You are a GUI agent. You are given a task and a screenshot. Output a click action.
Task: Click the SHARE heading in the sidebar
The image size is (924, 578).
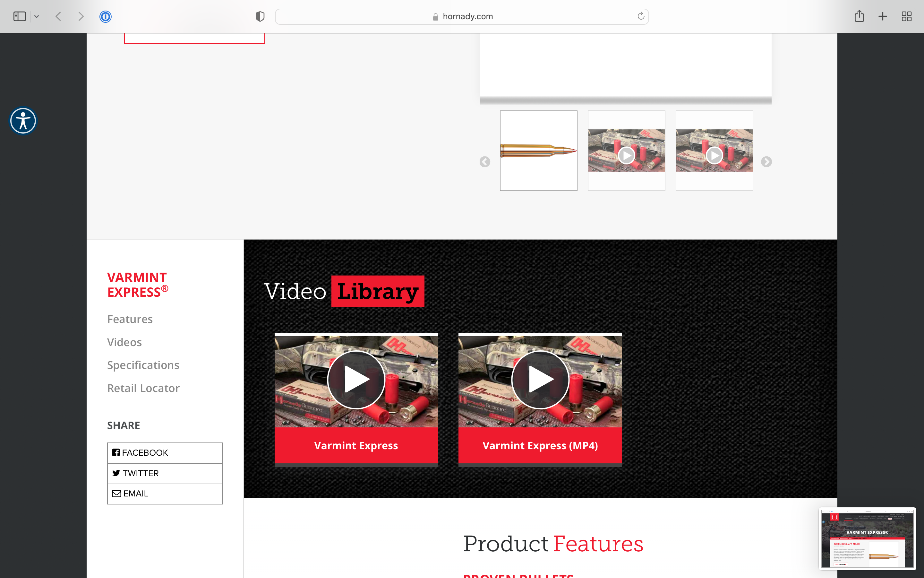(123, 425)
